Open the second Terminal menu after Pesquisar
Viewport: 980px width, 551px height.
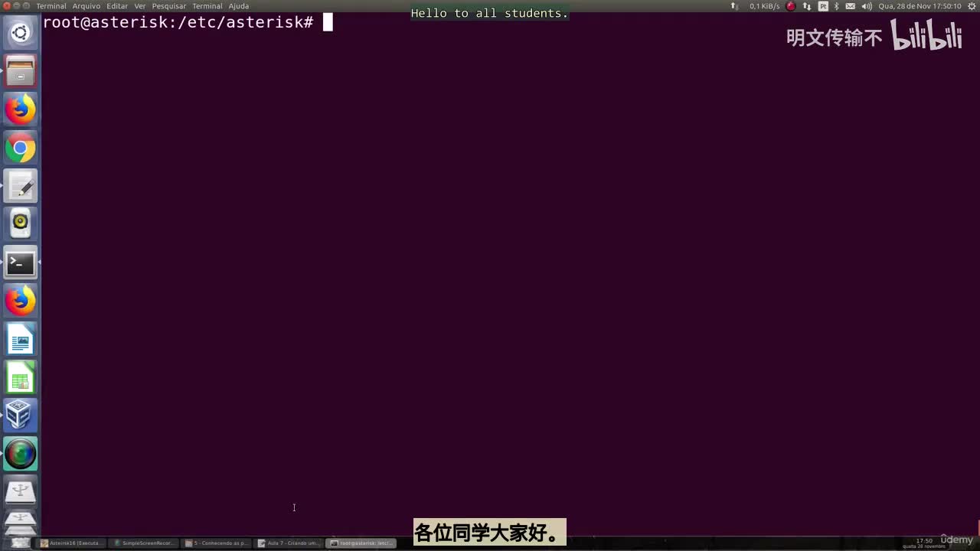(x=207, y=6)
